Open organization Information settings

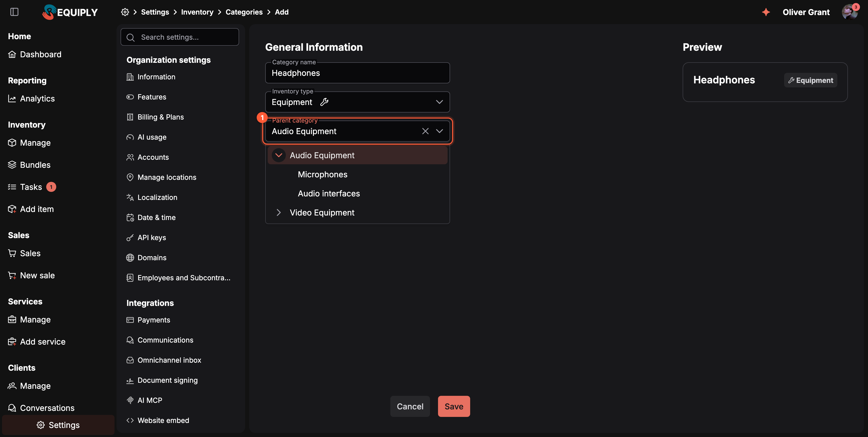tap(151, 77)
